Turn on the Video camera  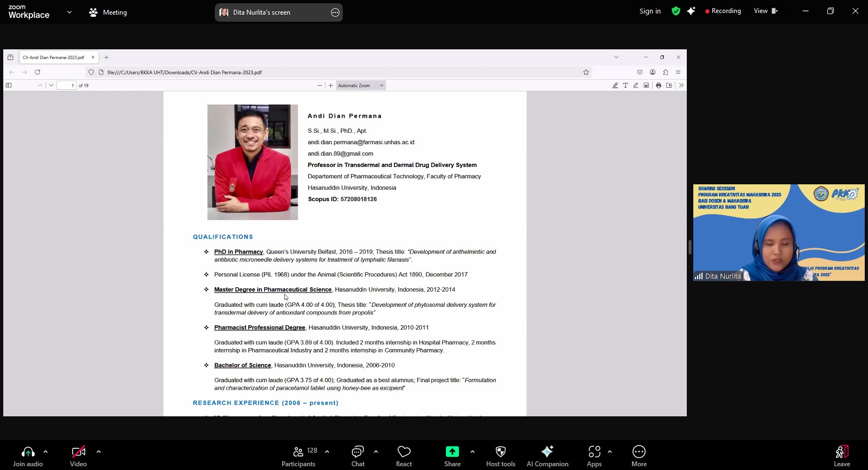pyautogui.click(x=78, y=452)
